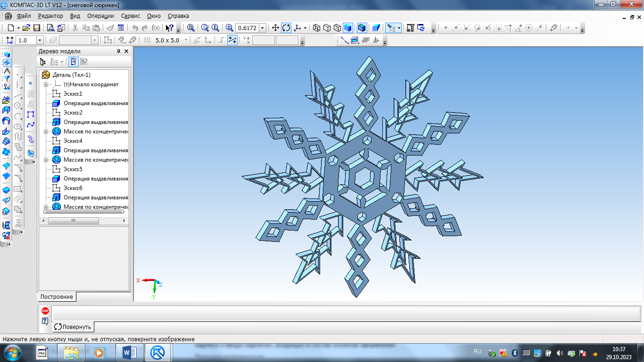Open the view orientation dropdown arrow
644x362 pixels.
305,28
